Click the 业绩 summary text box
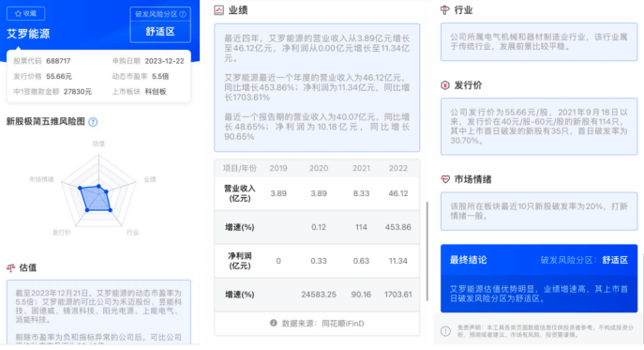 pos(317,87)
